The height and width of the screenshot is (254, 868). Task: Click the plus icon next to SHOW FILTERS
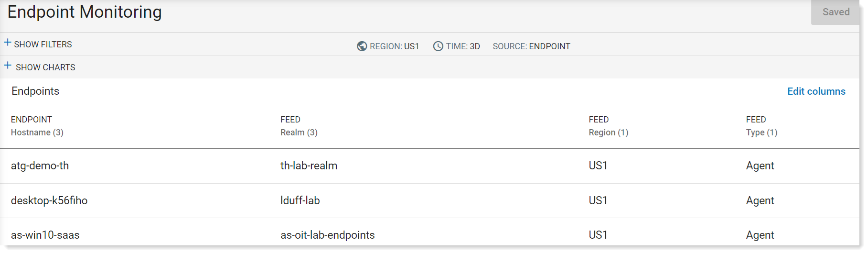(8, 43)
